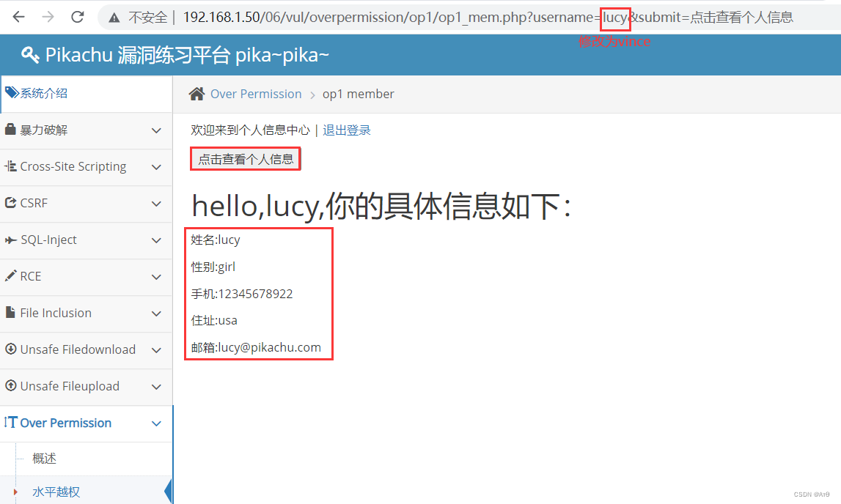Viewport: 841px width, 504px height.
Task: Click the 点击查看个人信息 button
Action: (x=246, y=159)
